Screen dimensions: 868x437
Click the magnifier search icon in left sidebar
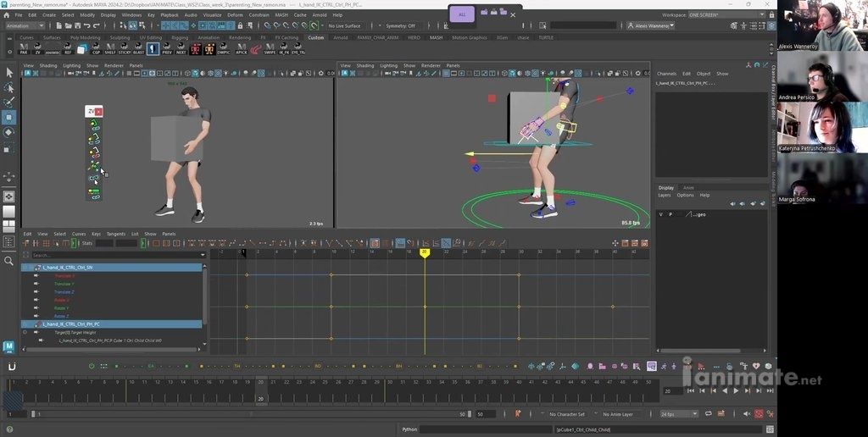(x=8, y=261)
